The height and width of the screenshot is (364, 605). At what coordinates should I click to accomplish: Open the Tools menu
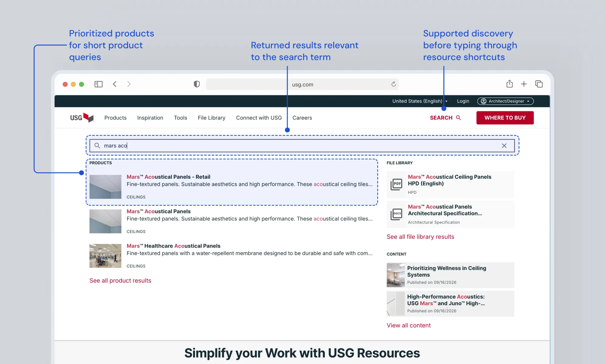click(180, 118)
